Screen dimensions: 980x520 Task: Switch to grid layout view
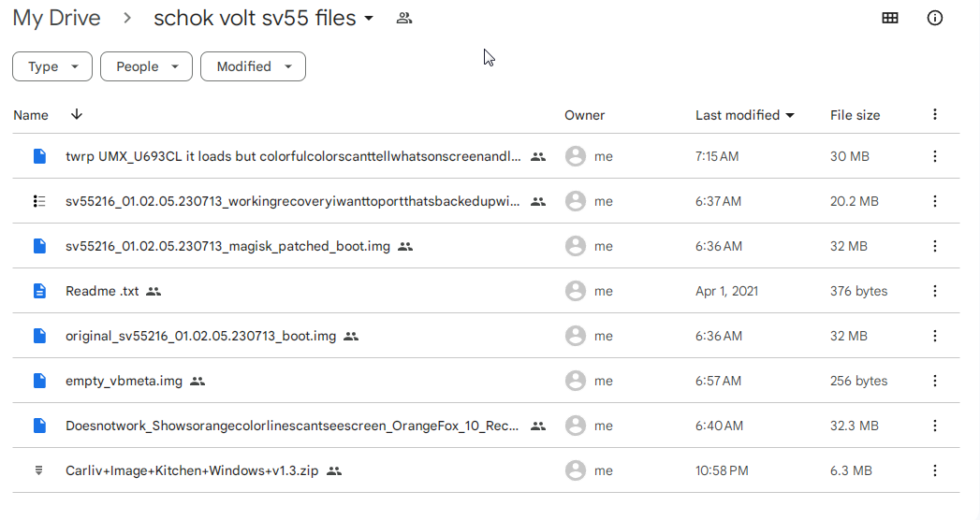tap(890, 18)
